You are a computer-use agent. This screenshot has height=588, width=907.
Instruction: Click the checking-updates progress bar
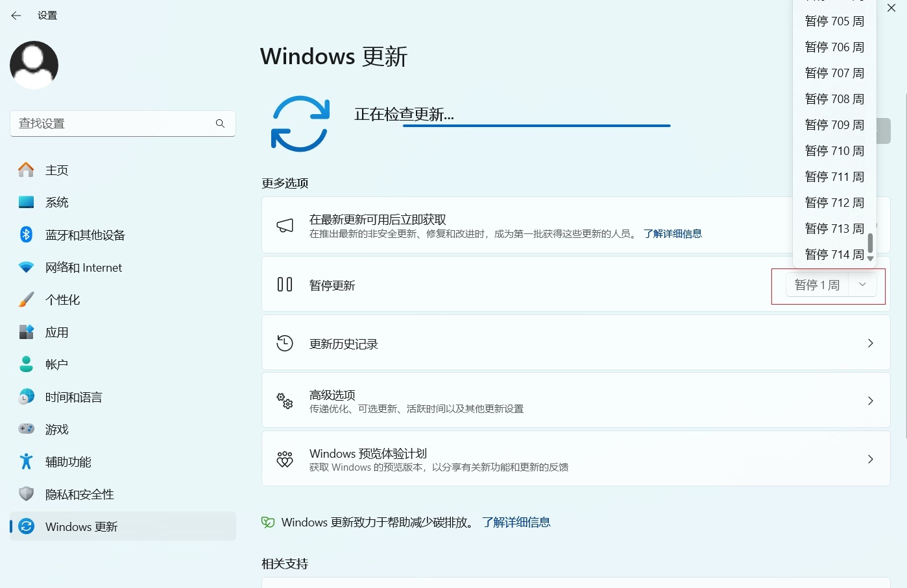click(537, 126)
